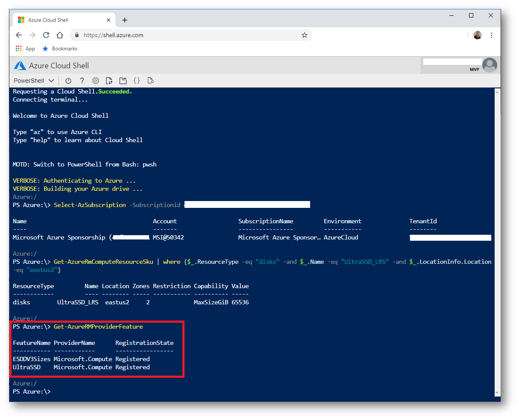Click the 'AzureCloud' environment value
The height and width of the screenshot is (420, 519).
tap(341, 237)
